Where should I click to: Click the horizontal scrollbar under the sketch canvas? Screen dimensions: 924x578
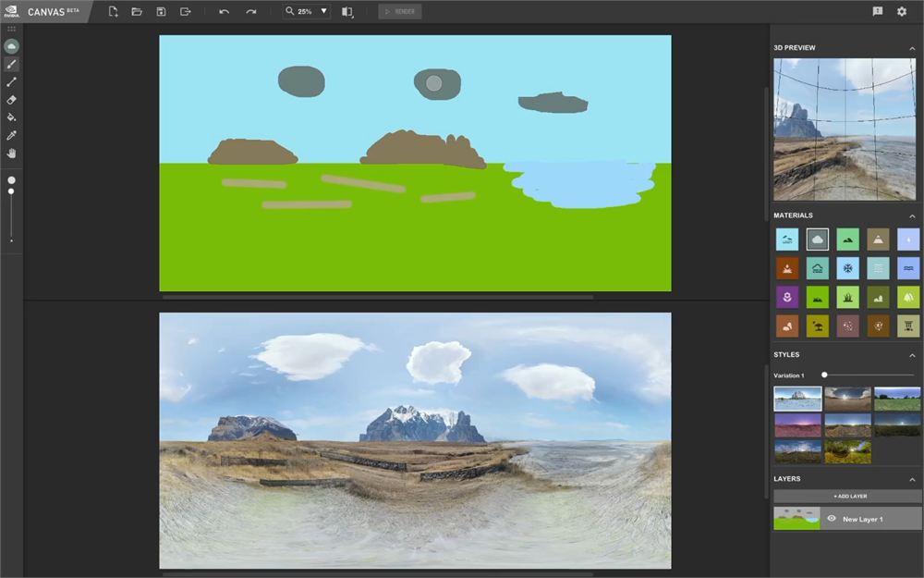pyautogui.click(x=378, y=297)
